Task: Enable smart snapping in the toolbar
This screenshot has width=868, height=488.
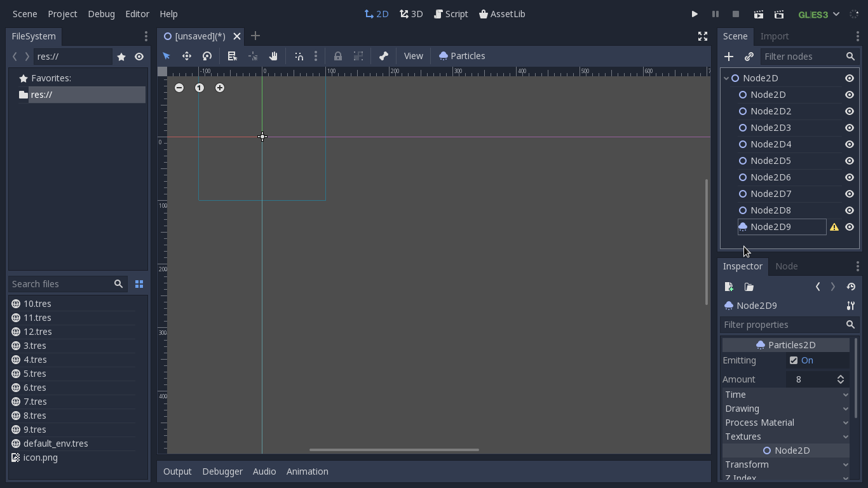Action: click(299, 56)
